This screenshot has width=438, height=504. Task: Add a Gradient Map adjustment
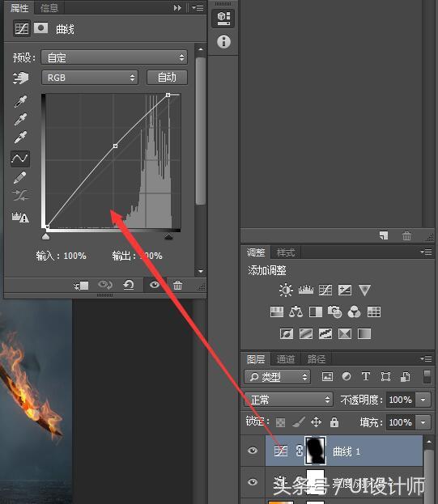pos(364,333)
